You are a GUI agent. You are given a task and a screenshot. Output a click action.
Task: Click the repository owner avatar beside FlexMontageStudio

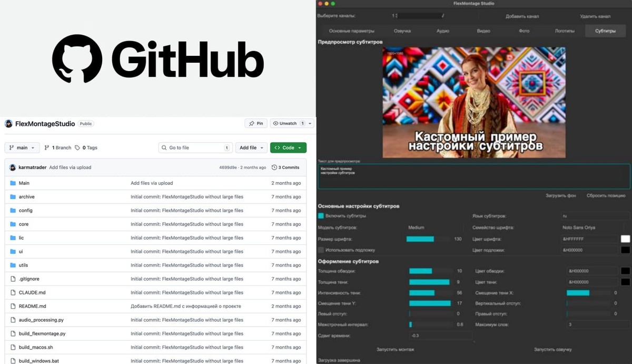(9, 124)
